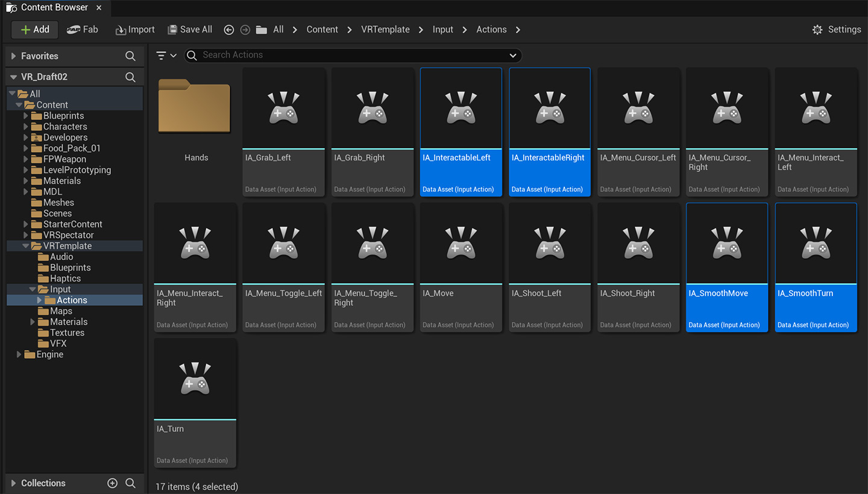Select the IA_Menu_Toggle_Left asset
The width and height of the screenshot is (868, 494).
coord(284,267)
